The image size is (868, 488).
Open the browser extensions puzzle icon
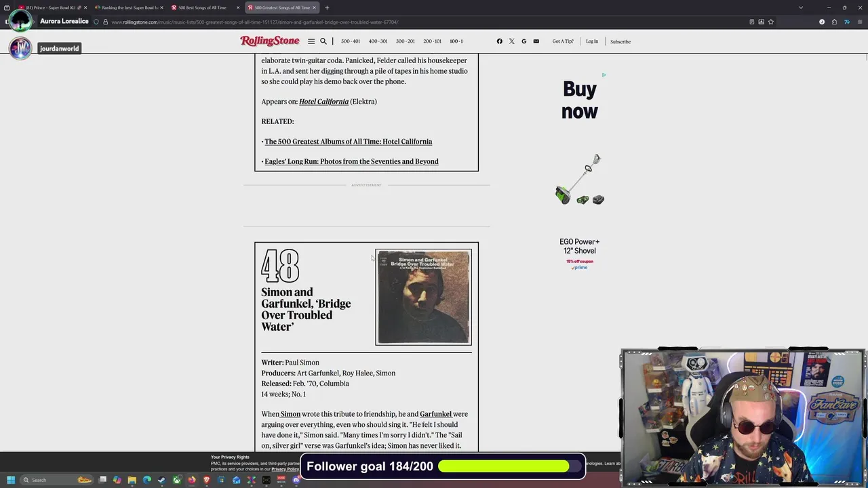pos(834,22)
